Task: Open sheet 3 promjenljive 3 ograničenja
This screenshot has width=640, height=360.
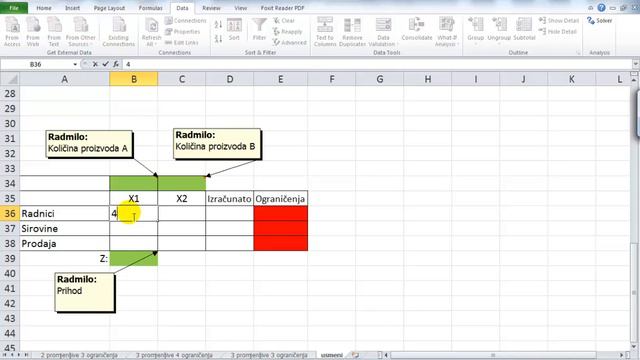Action: point(269,356)
